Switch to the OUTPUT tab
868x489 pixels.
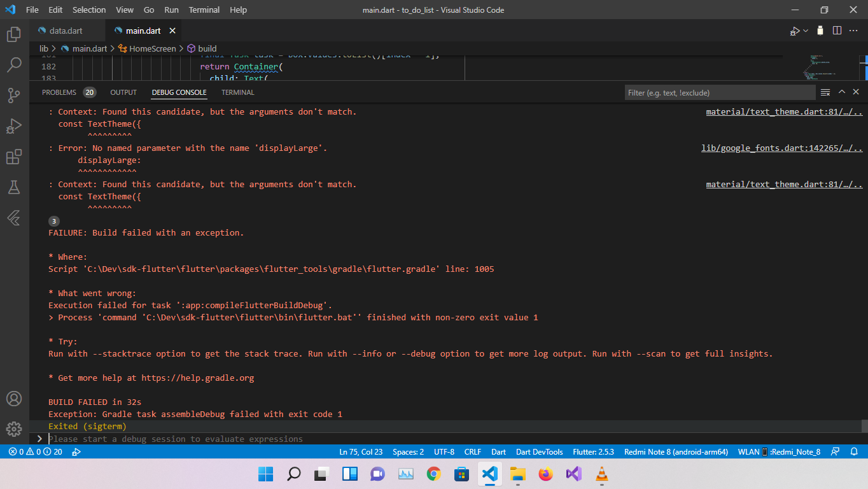coord(123,92)
